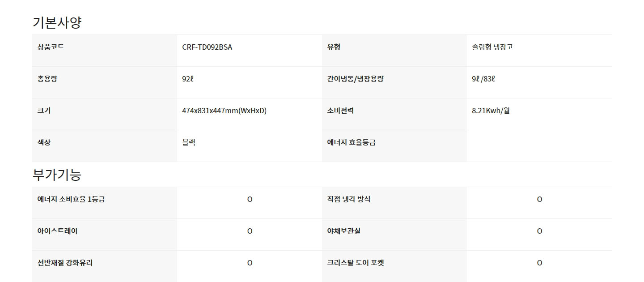Click the 블랙 color value
This screenshot has height=282, width=644.
[188, 142]
